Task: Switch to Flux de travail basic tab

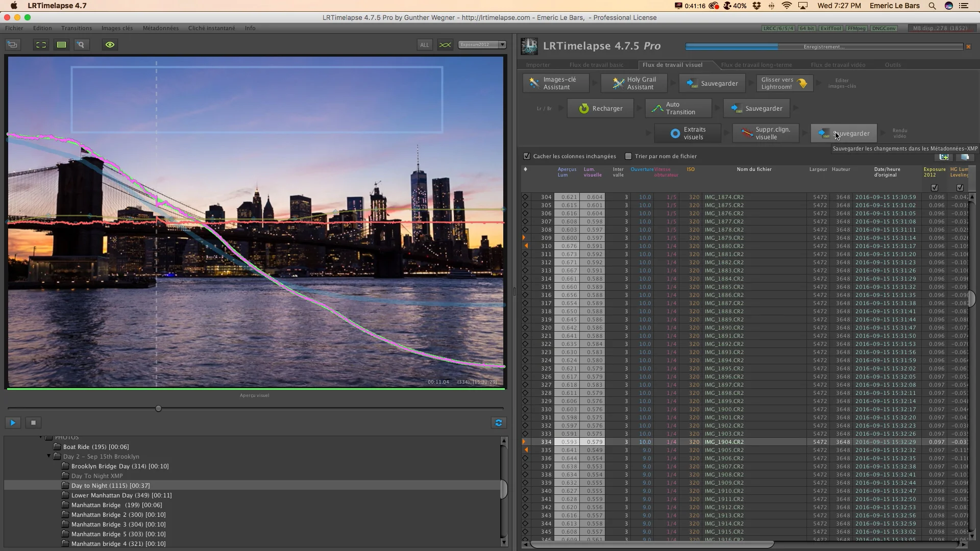Action: click(x=596, y=65)
